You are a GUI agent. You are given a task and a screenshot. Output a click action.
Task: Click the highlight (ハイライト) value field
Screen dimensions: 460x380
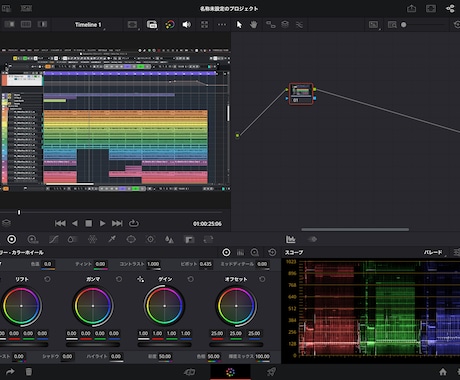tap(116, 356)
